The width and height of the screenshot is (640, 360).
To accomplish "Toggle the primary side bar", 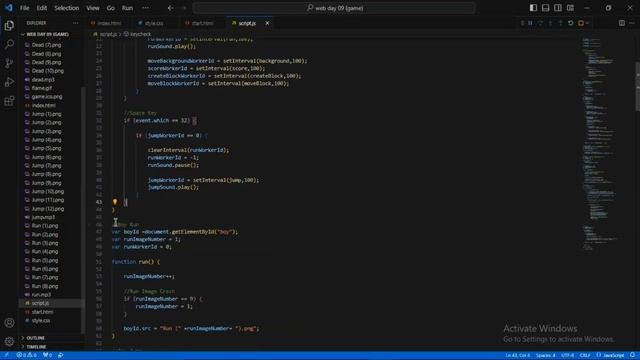I will 533,8.
